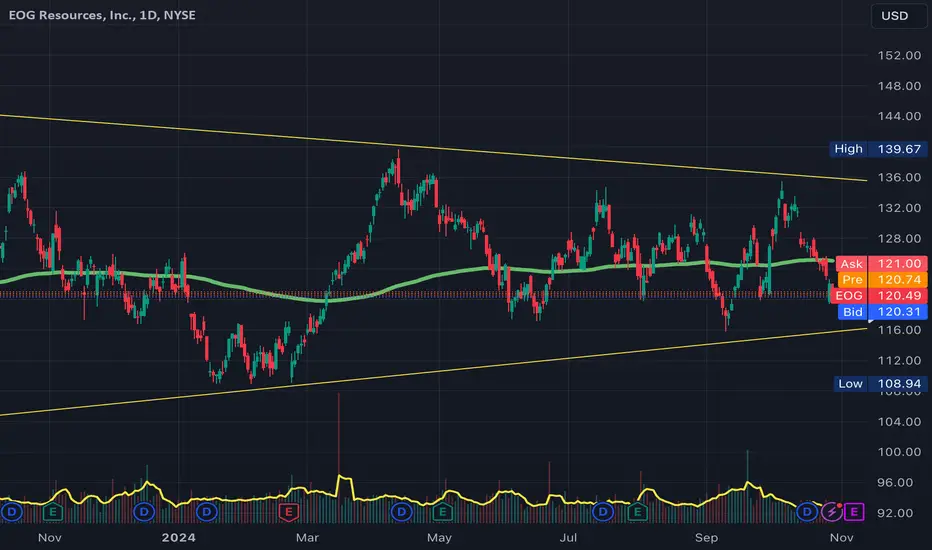Viewport: 932px width, 550px height.
Task: Select the Pre-market price label 120.74
Action: (x=883, y=279)
